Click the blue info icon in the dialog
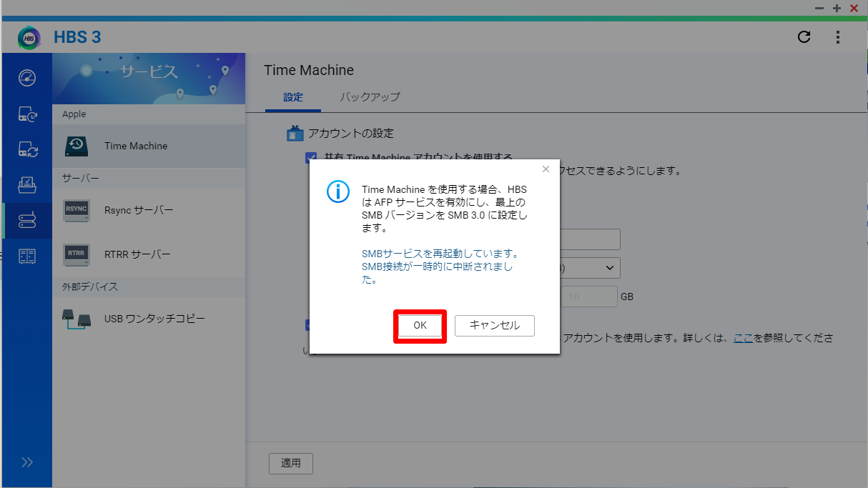Image resolution: width=868 pixels, height=488 pixels. coord(337,191)
